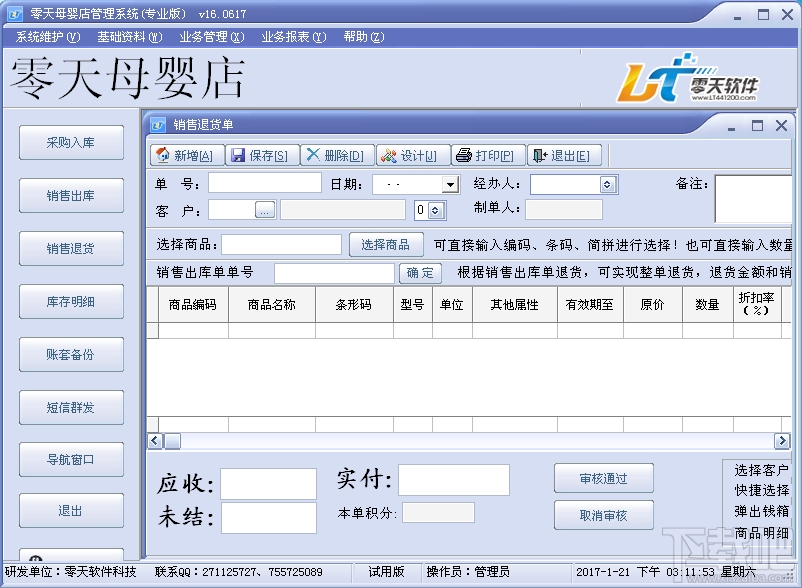Select 销售退货 in the left sidebar
Image resolution: width=802 pixels, height=588 pixels.
coord(70,248)
